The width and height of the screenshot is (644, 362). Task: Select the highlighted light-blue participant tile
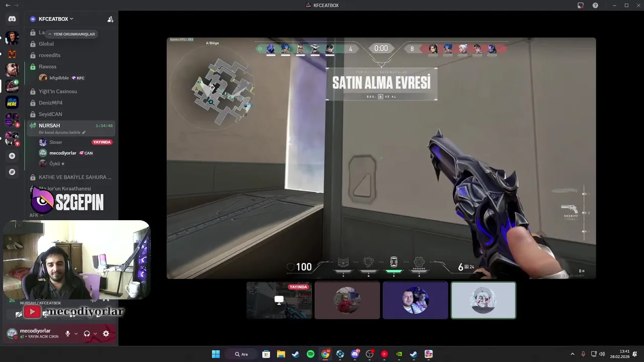click(484, 300)
